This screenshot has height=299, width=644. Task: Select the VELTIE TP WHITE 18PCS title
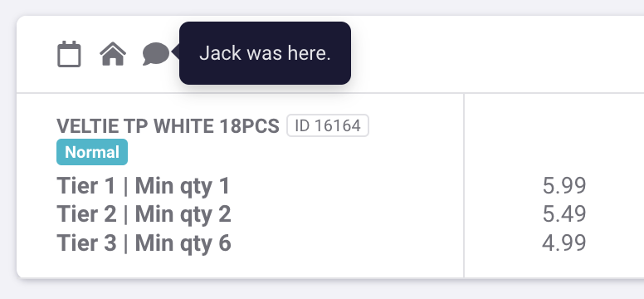[x=168, y=126]
